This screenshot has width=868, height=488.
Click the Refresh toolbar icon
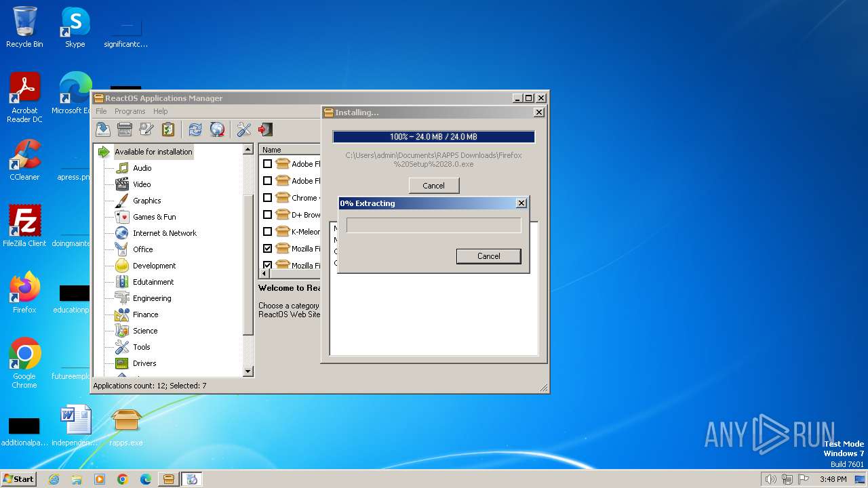click(x=195, y=129)
